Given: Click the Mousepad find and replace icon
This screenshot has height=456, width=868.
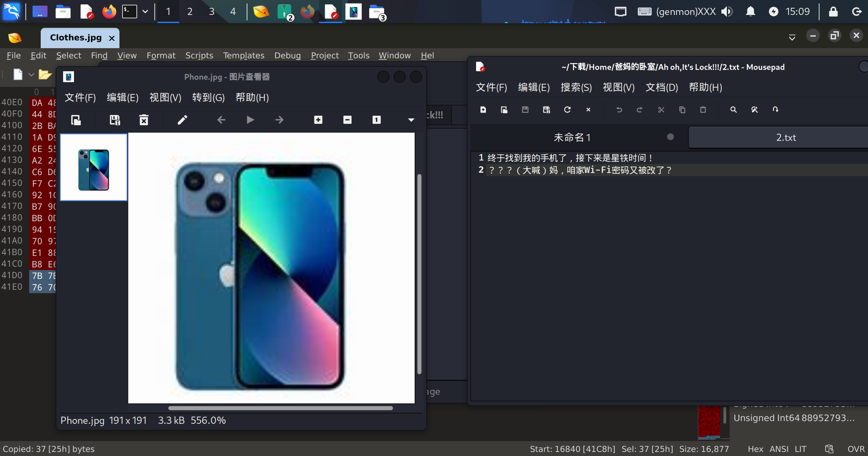Looking at the screenshot, I should pos(754,110).
